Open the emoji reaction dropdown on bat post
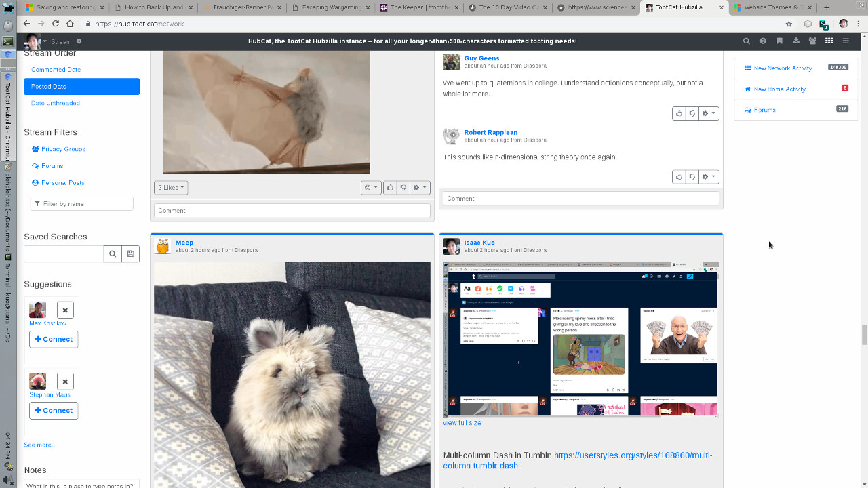 coord(370,188)
